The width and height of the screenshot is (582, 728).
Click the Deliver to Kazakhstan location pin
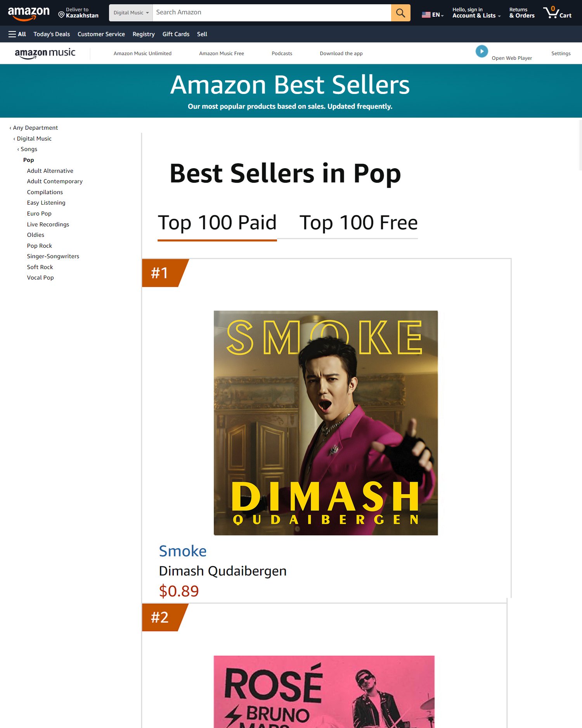(61, 15)
